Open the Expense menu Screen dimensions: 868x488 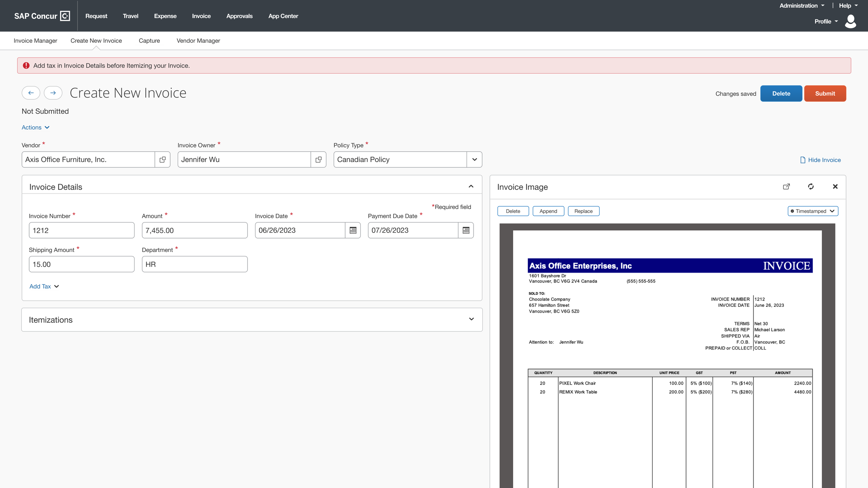tap(165, 16)
